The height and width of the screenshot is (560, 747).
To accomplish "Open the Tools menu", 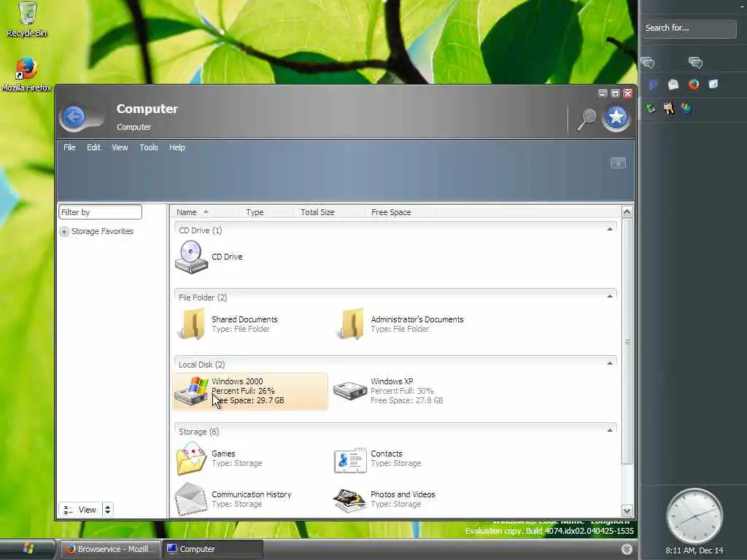I will [x=149, y=147].
